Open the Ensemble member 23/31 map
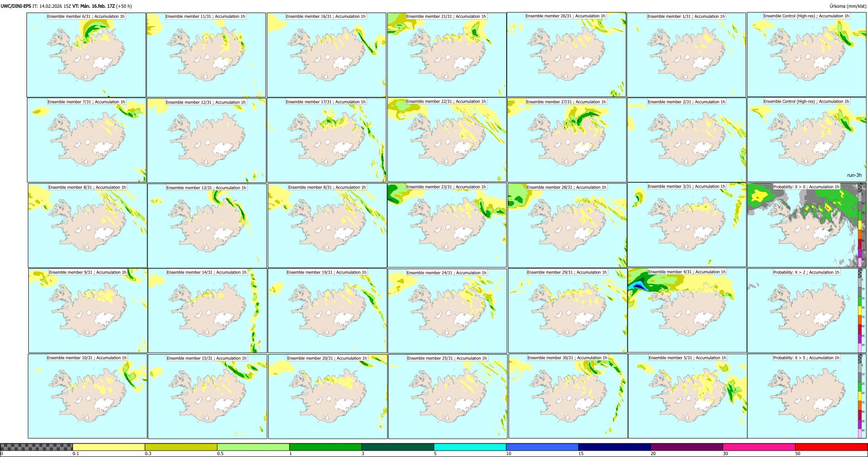 447,225
